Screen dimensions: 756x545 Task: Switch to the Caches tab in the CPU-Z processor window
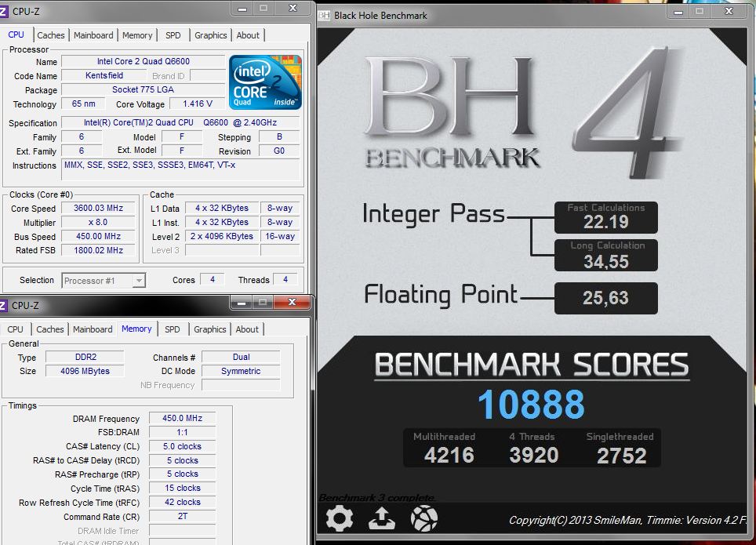click(51, 35)
